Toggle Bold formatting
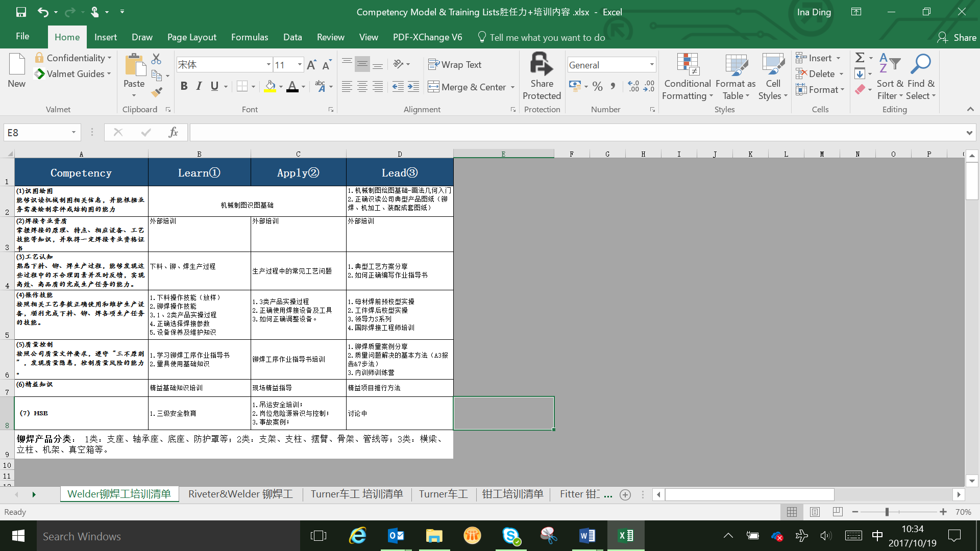Screen dimensions: 980x551 pos(184,86)
